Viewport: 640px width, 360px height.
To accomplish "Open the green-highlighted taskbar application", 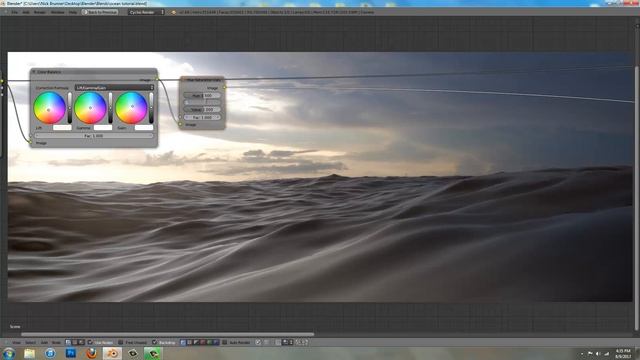I will tap(153, 353).
